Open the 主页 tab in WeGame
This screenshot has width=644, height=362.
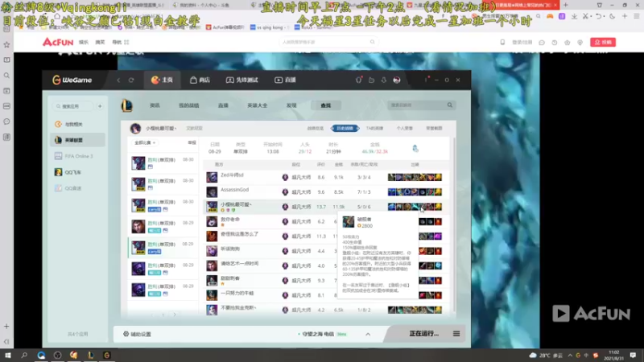[x=162, y=80]
